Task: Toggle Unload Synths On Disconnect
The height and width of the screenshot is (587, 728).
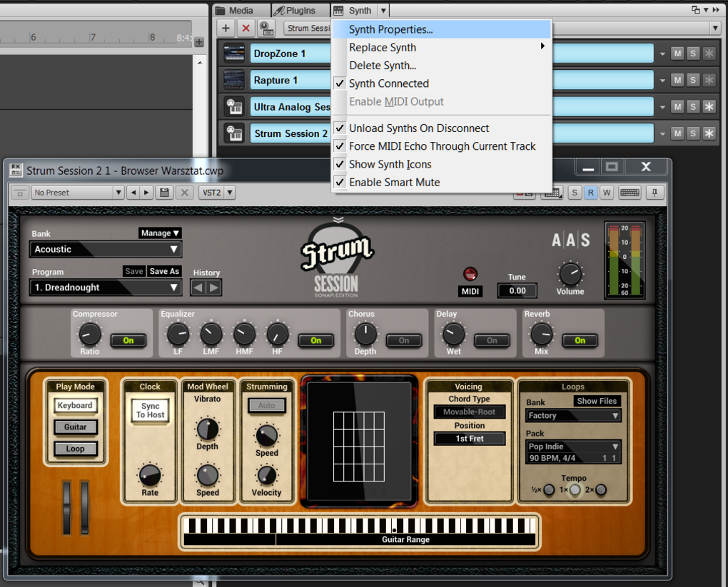Action: (442, 128)
